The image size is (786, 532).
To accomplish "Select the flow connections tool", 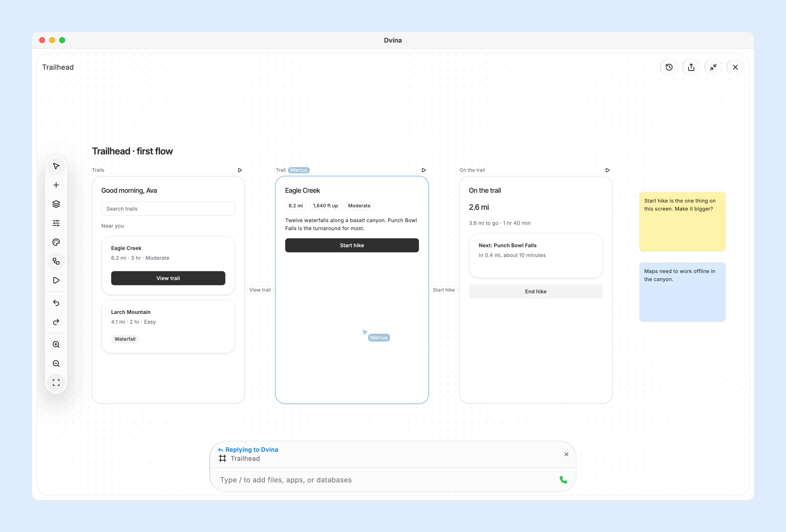I will pos(56,261).
